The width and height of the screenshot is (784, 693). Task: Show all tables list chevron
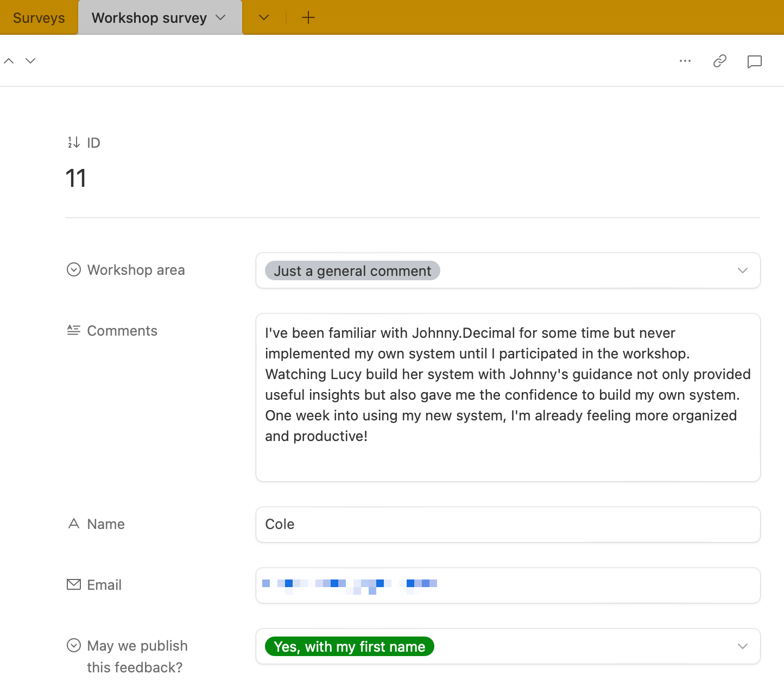(x=264, y=17)
